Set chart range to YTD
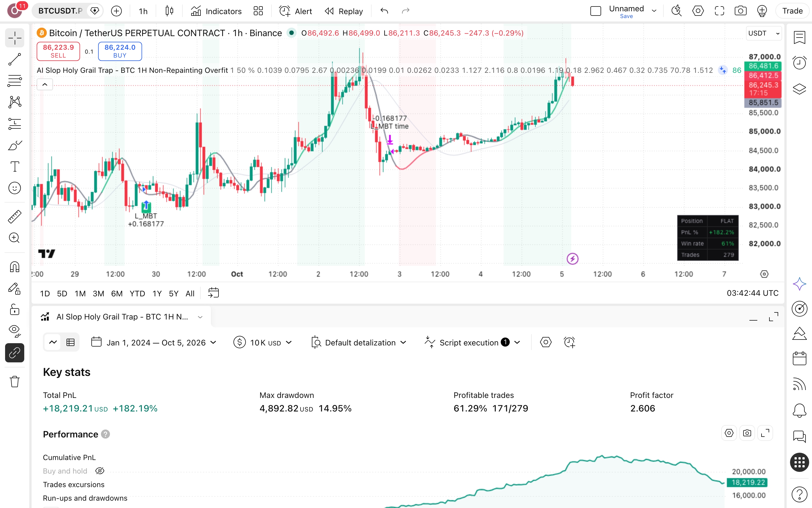812x508 pixels. [137, 294]
